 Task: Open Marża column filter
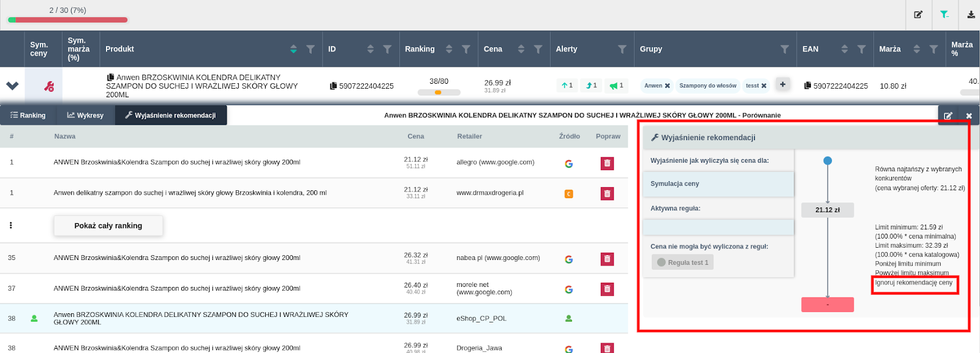933,49
